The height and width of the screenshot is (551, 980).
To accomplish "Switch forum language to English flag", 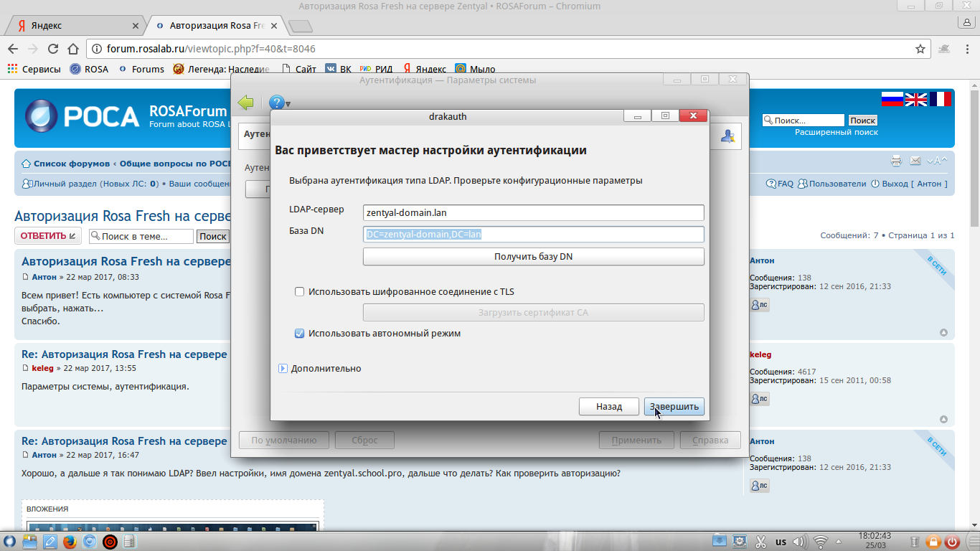I will point(915,99).
